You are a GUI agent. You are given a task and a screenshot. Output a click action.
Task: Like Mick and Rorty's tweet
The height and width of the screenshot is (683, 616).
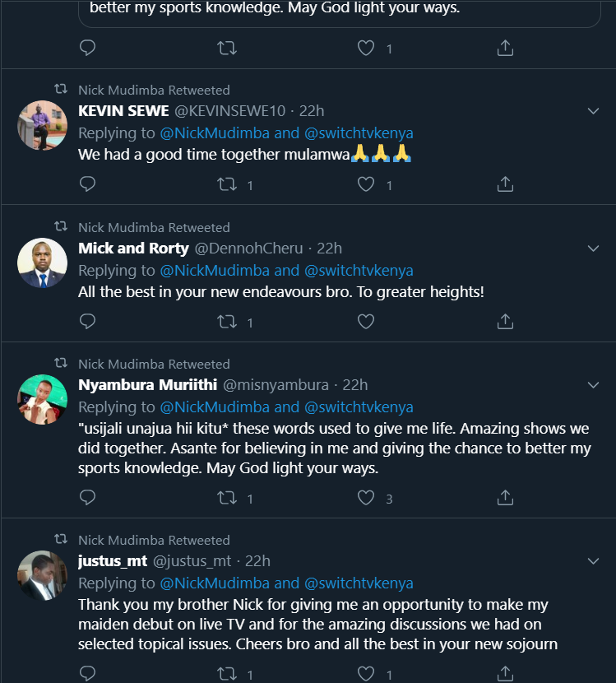pos(366,321)
